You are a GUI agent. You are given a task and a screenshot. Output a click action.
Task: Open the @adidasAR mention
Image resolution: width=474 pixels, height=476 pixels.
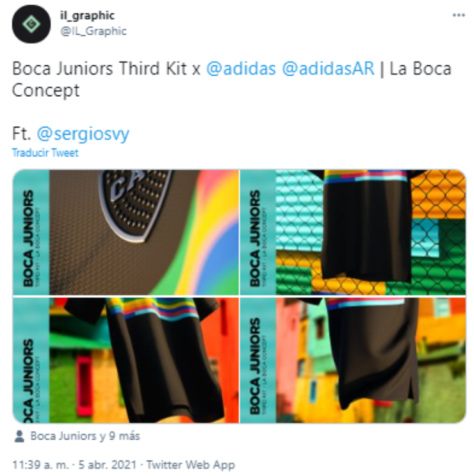point(328,69)
